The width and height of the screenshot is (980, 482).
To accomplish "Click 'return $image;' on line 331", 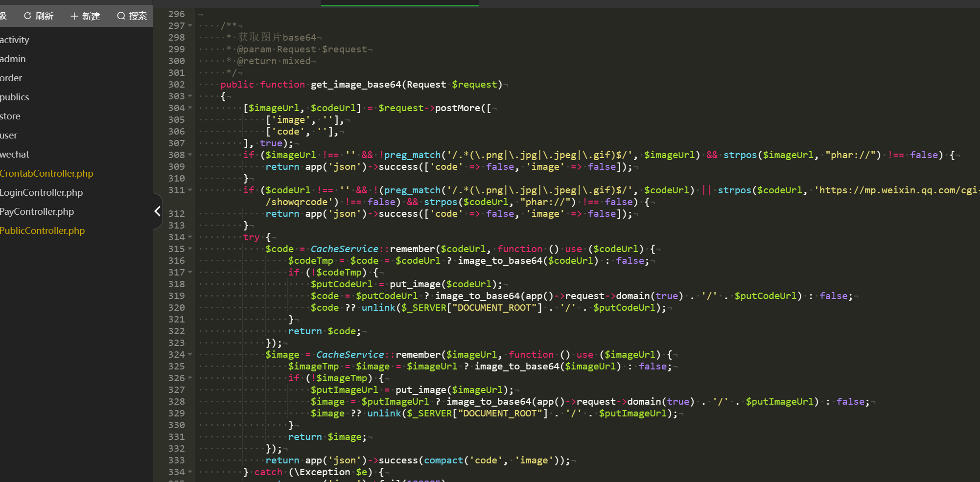I will tap(327, 436).
